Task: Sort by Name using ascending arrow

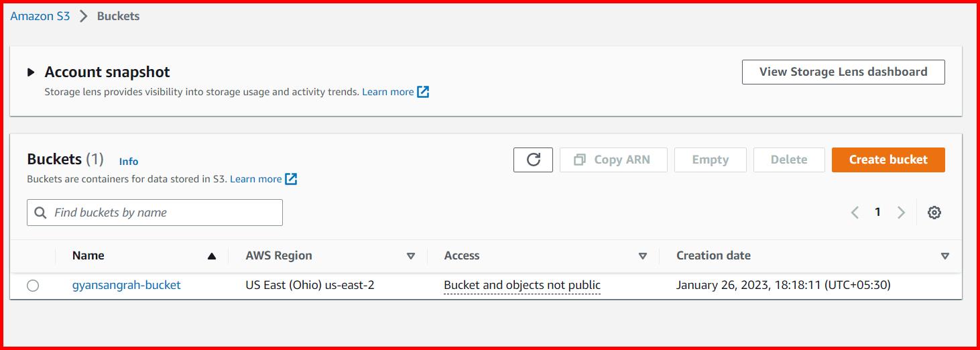Action: [212, 256]
